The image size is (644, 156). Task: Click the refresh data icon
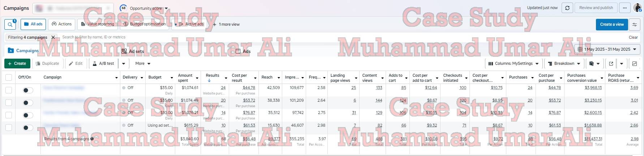coord(567,8)
